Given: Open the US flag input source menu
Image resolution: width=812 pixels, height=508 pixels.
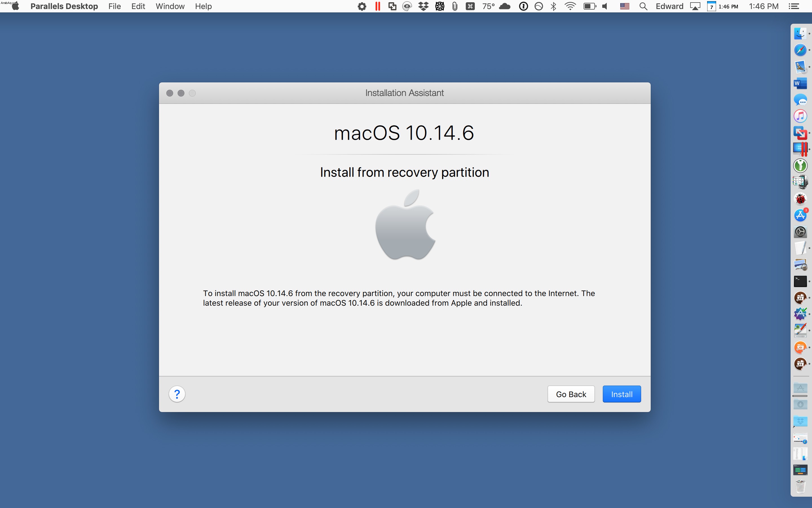Looking at the screenshot, I should click(625, 6).
